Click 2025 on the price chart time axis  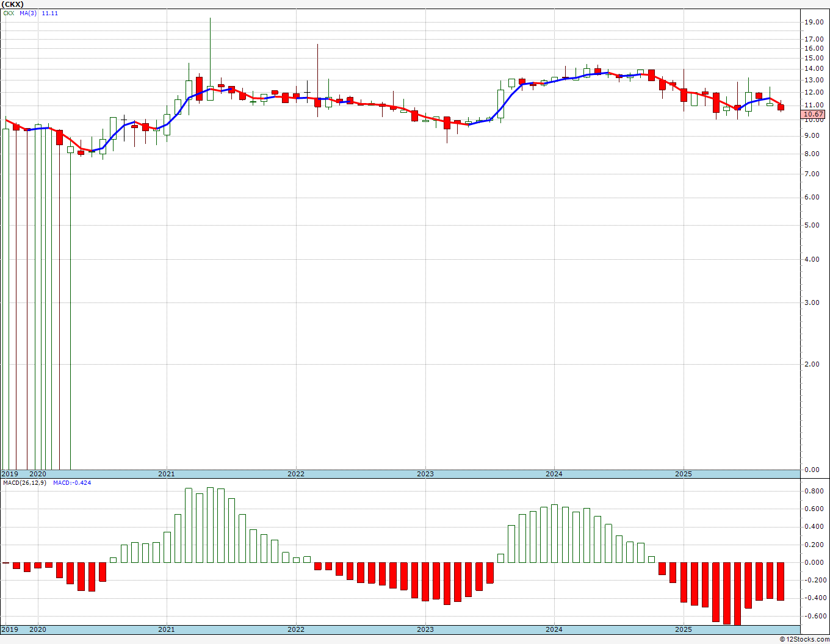click(x=684, y=474)
